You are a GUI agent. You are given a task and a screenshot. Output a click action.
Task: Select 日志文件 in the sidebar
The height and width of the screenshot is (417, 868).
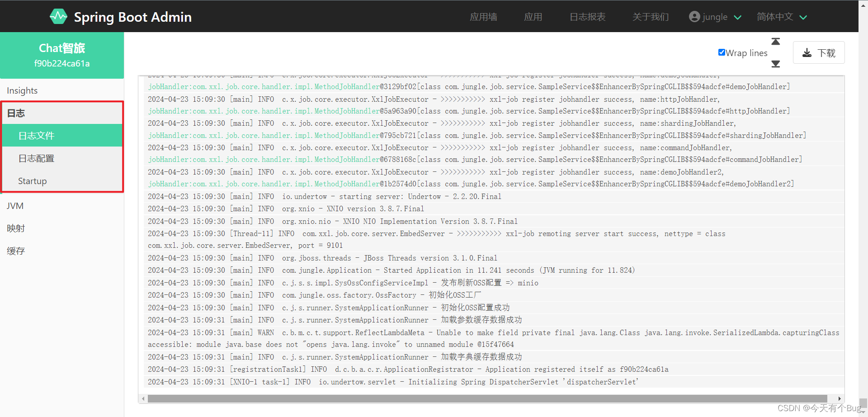[x=36, y=135]
